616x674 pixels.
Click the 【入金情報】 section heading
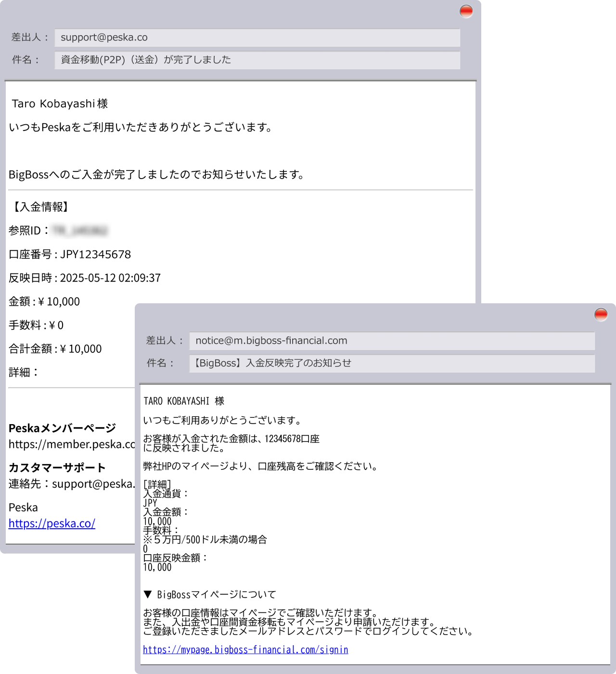click(40, 207)
